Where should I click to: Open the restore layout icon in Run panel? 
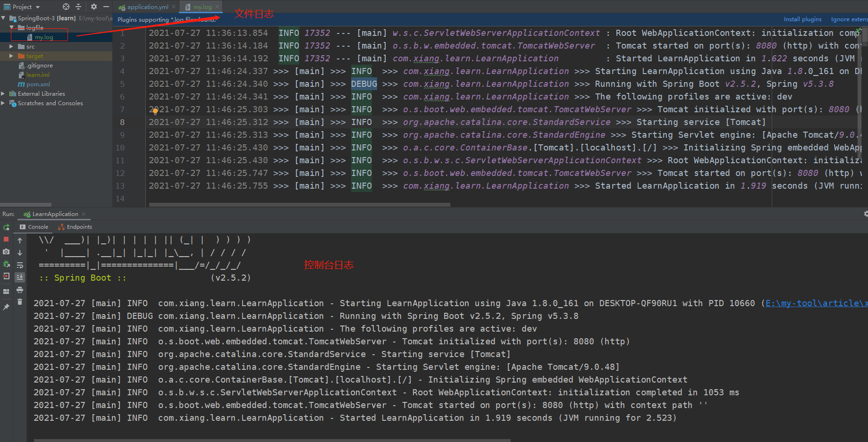[6, 292]
